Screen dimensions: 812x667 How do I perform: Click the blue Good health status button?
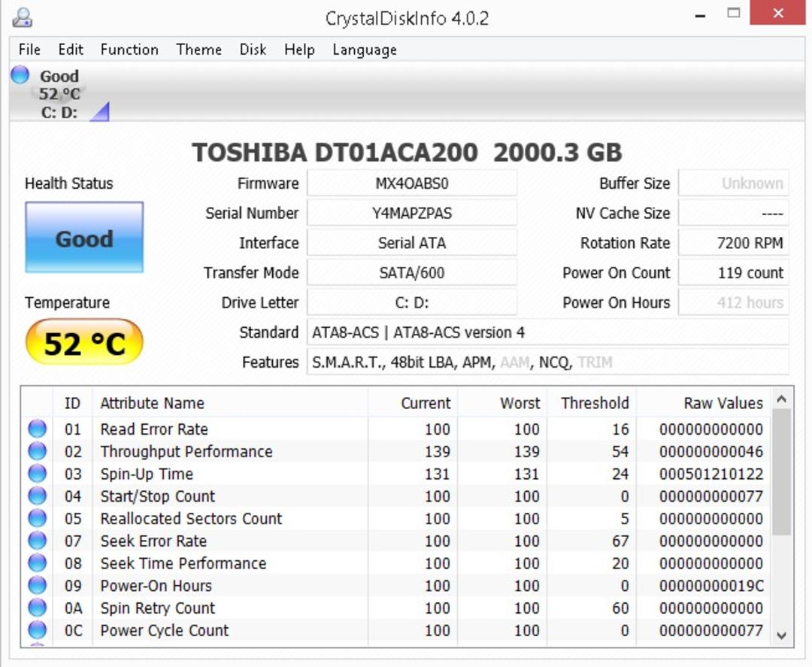tap(84, 237)
